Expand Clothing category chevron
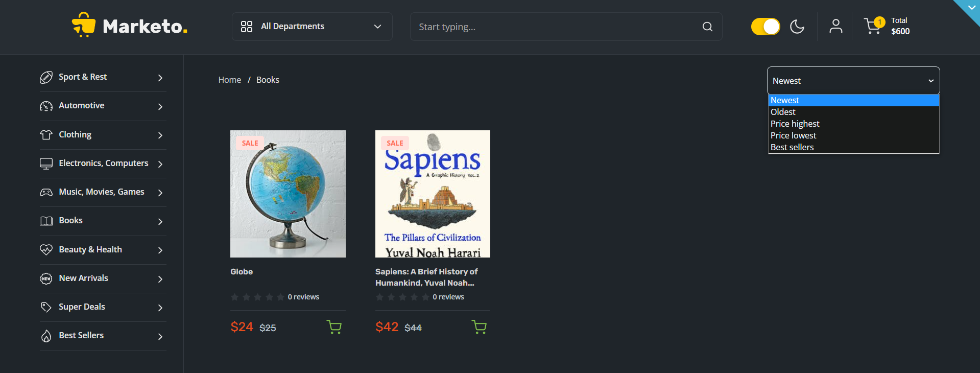 click(x=160, y=135)
